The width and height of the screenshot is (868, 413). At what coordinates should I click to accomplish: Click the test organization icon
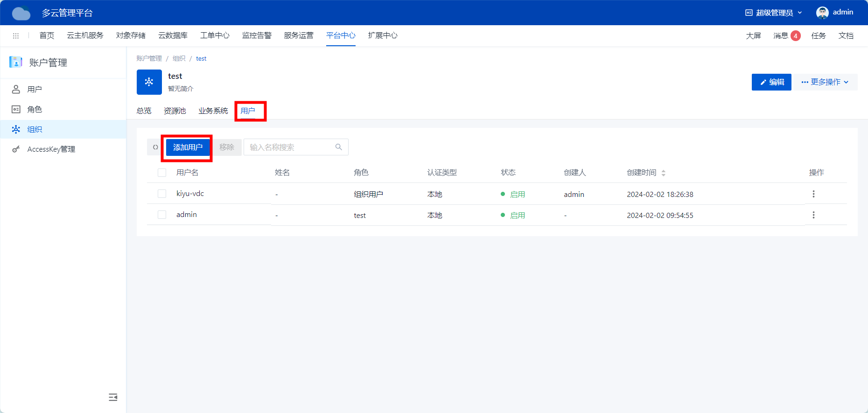(149, 82)
